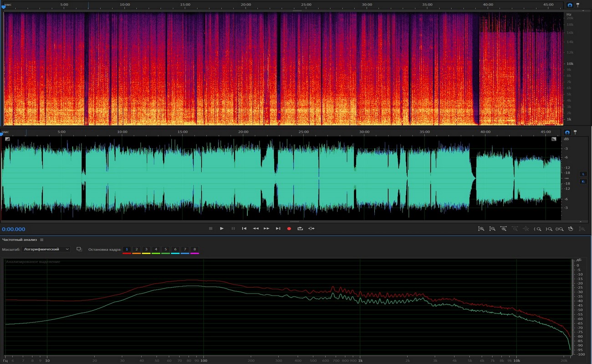
Task: Toggle loop playback mode
Action: click(x=300, y=228)
